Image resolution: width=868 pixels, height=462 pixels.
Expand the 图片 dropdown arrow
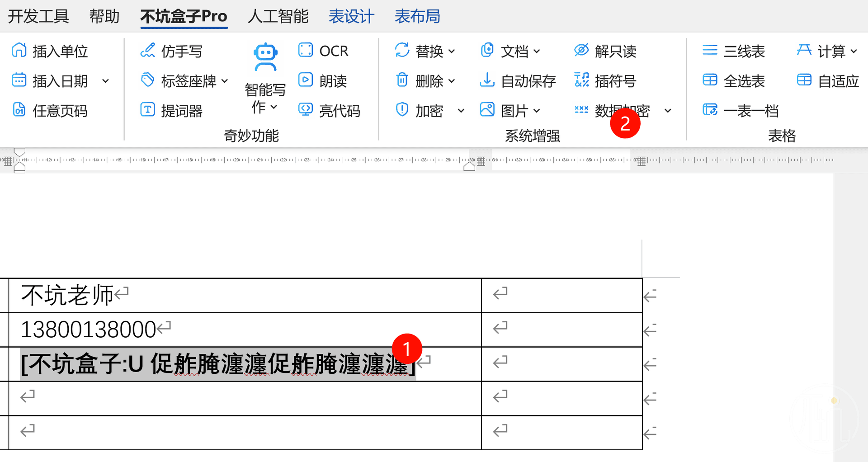click(537, 111)
